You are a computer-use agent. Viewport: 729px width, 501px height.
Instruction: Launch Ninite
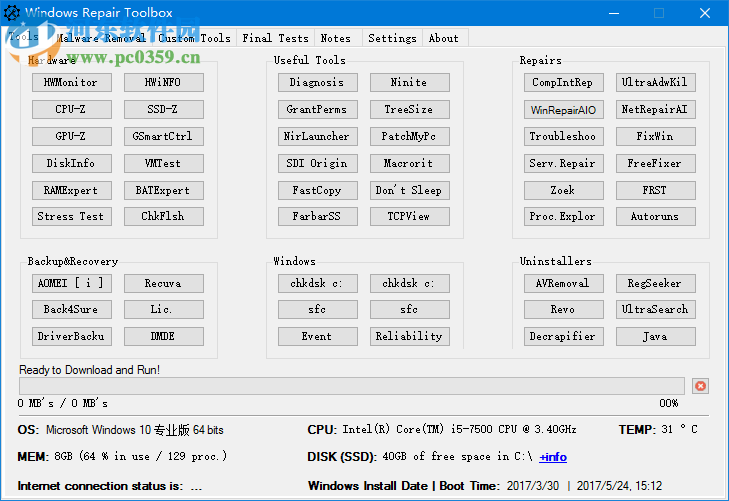pos(410,82)
